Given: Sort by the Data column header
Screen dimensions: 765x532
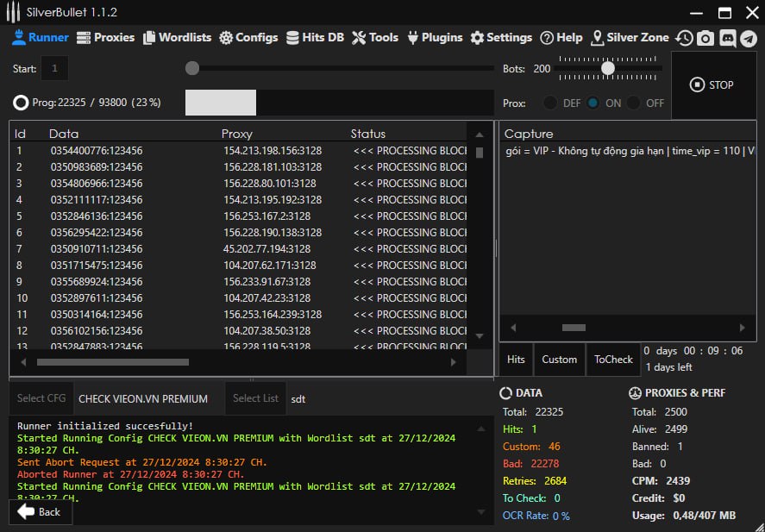Looking at the screenshot, I should 64,134.
